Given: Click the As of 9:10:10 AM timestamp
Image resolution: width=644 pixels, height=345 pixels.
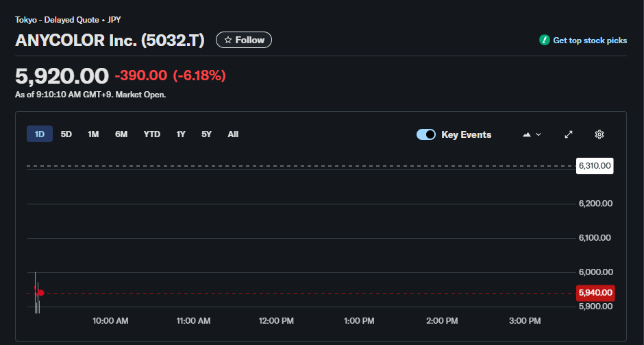Looking at the screenshot, I should click(x=90, y=95).
